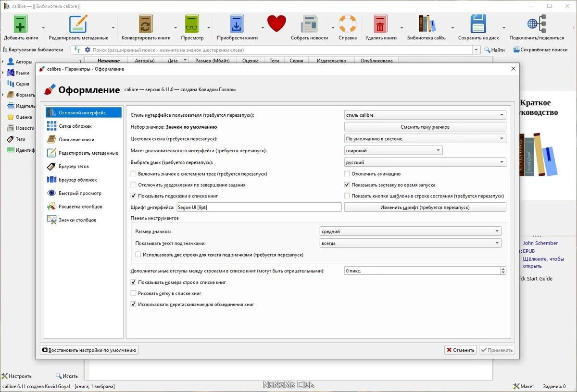Image resolution: width=577 pixels, height=392 pixels.
Task: Click the Макет button in status bar
Action: (x=524, y=386)
